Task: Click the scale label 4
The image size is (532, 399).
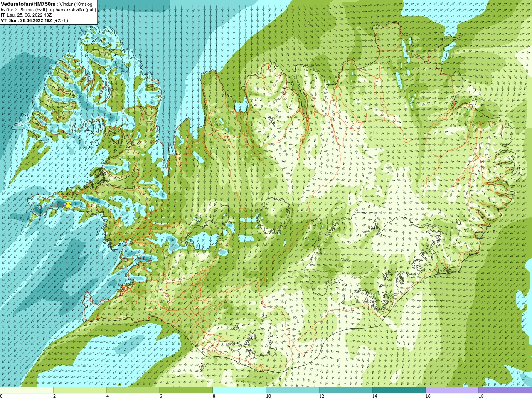Action: [x=108, y=396]
